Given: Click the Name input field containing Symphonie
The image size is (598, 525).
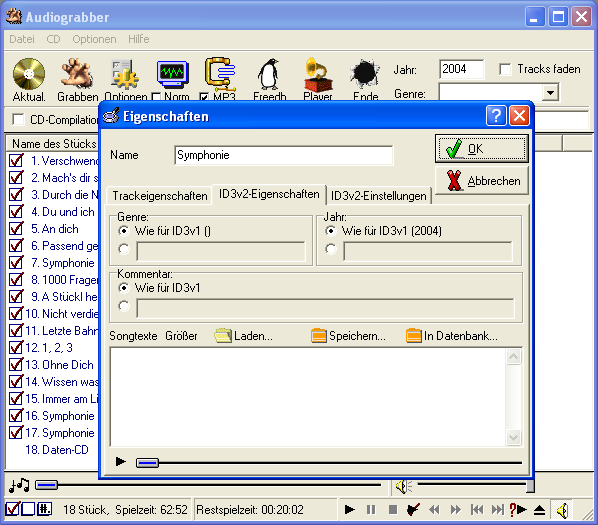Looking at the screenshot, I should (x=283, y=155).
